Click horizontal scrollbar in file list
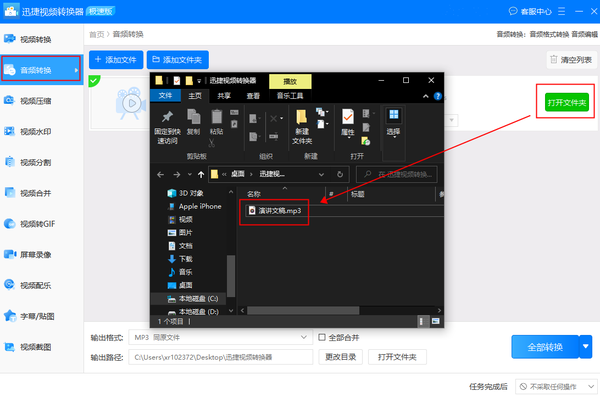Viewport: 600px width, 397px height. 303,310
